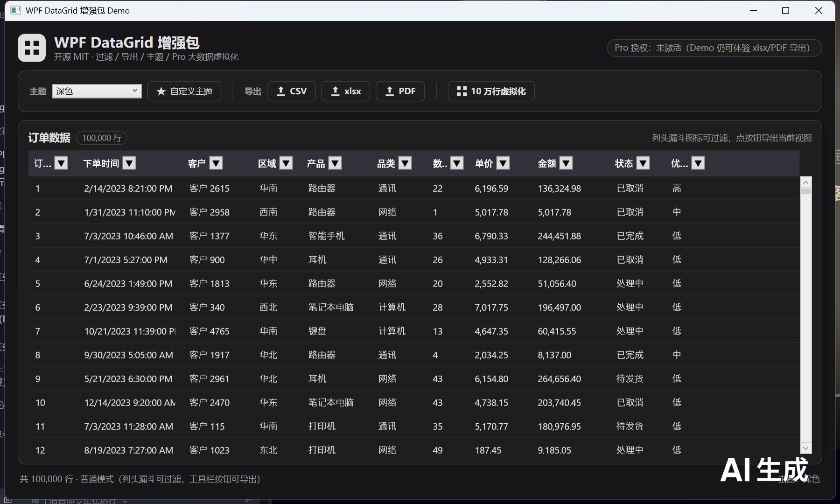Open filter funnel on 数量 column
Screen dimensions: 840x504
pyautogui.click(x=457, y=163)
